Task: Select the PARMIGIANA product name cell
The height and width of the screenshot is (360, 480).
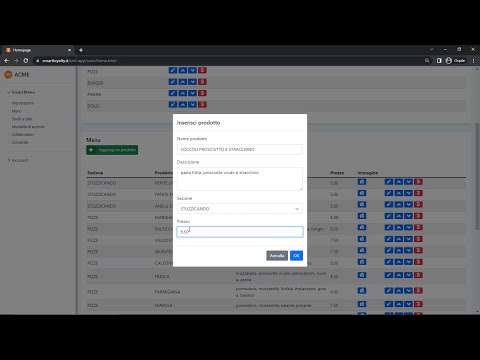Action: click(x=167, y=292)
